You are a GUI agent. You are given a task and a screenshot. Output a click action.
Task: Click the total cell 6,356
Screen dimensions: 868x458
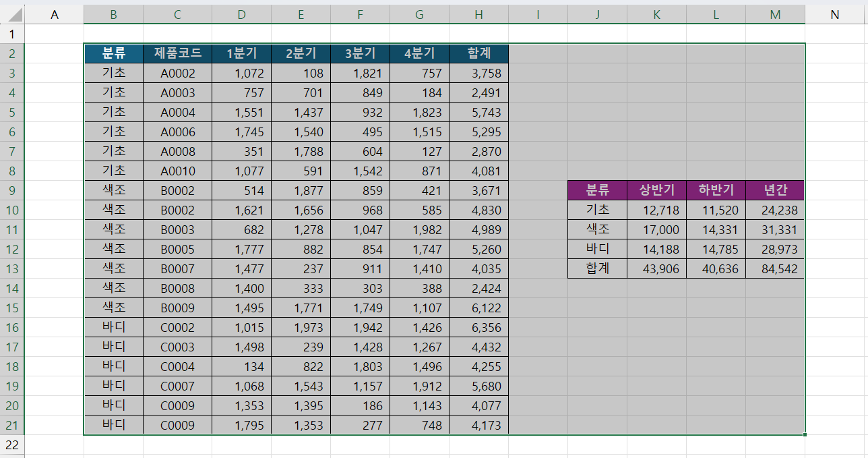[x=478, y=327]
